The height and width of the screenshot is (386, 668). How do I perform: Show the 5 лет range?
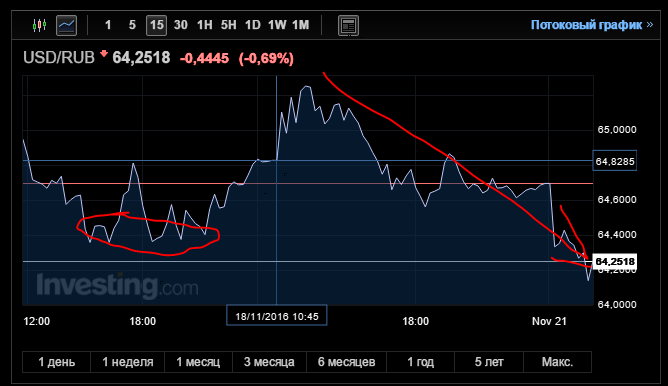pos(489,362)
